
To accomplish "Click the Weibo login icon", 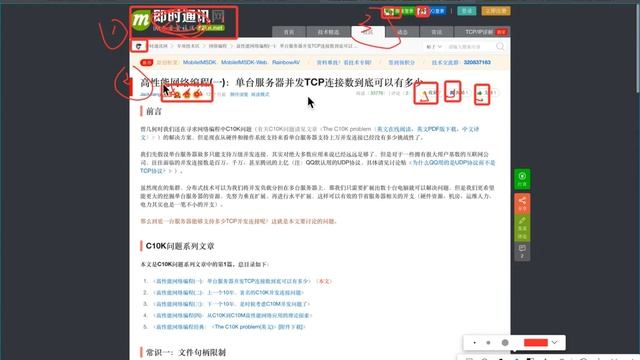I will tap(422, 11).
